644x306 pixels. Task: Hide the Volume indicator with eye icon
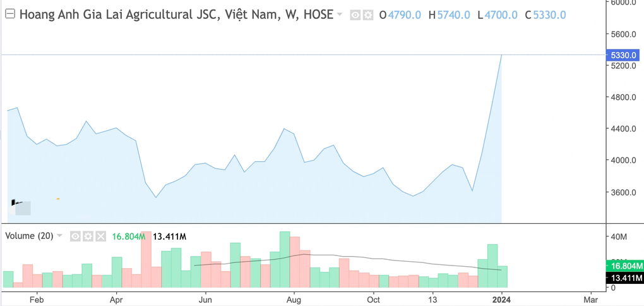(x=75, y=236)
